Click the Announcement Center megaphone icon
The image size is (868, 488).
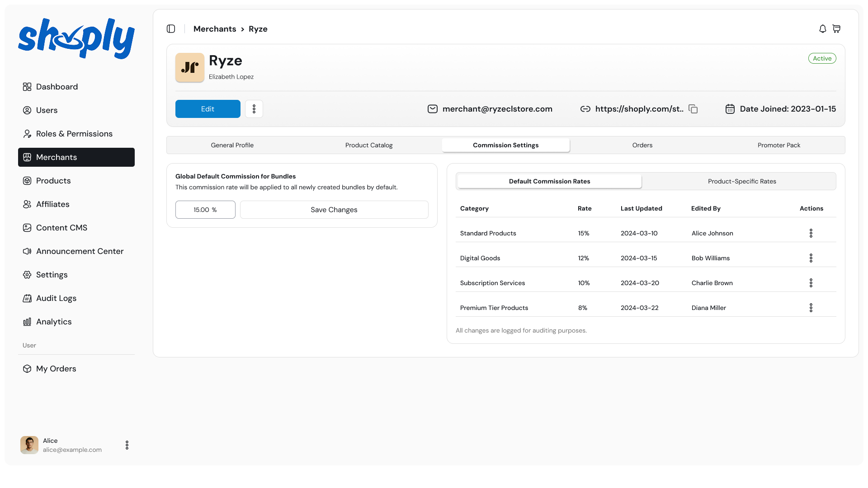coord(27,251)
